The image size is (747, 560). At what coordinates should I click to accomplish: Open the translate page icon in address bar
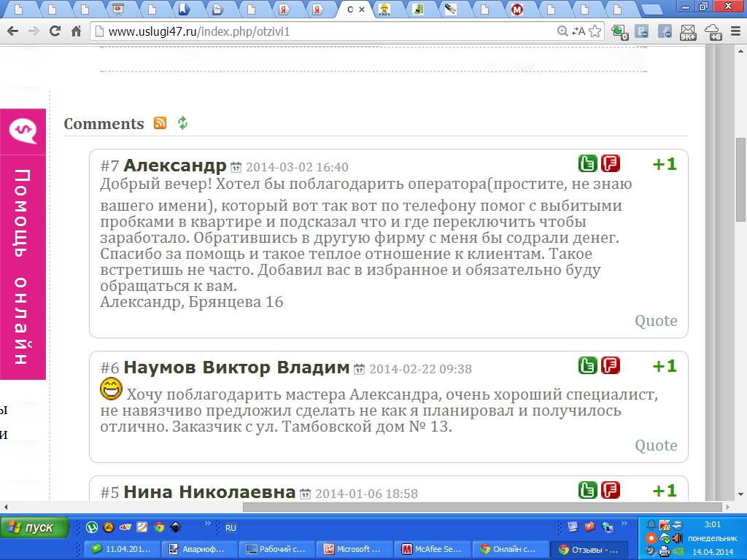tap(578, 31)
